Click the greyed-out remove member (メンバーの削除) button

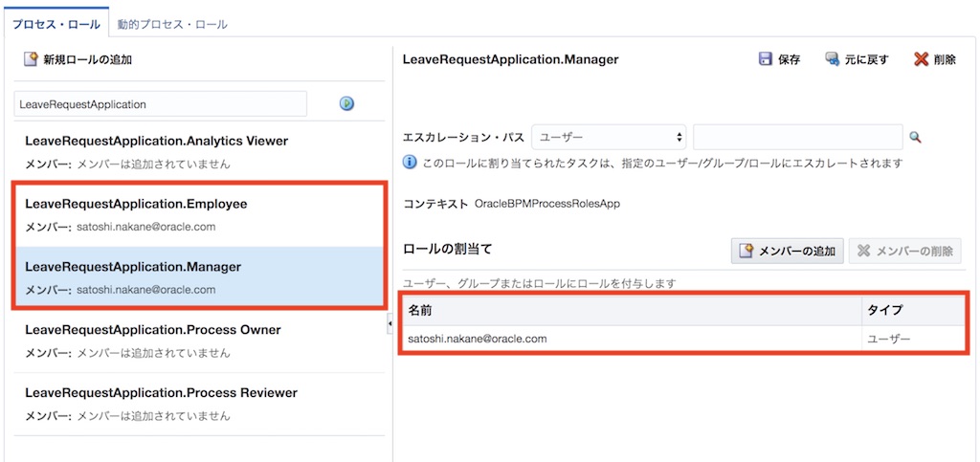coord(904,251)
